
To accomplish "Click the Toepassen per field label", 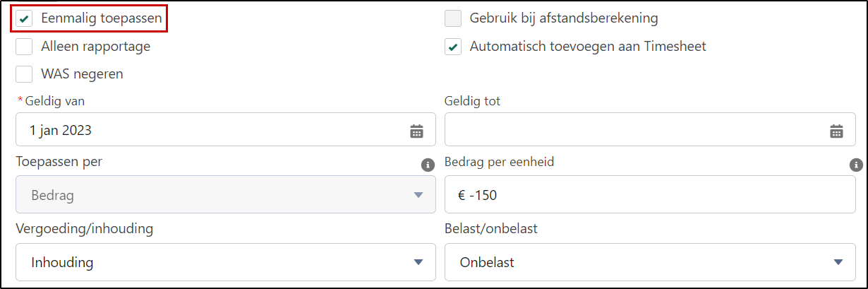I will tap(59, 162).
